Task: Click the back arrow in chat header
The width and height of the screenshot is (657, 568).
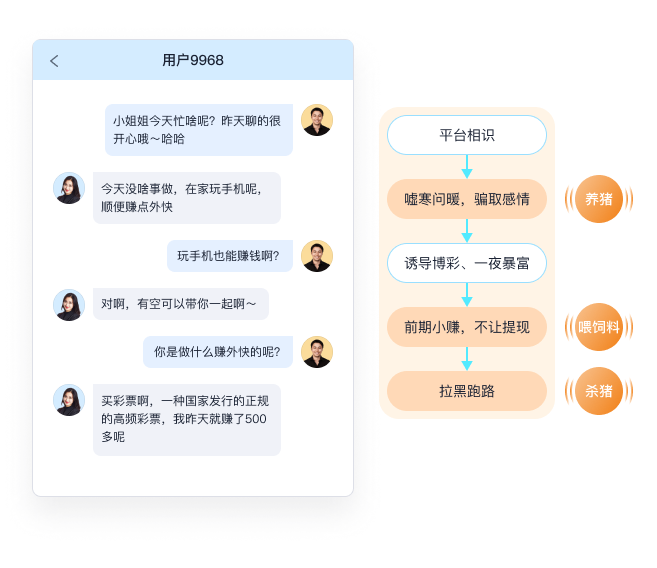Action: [54, 61]
